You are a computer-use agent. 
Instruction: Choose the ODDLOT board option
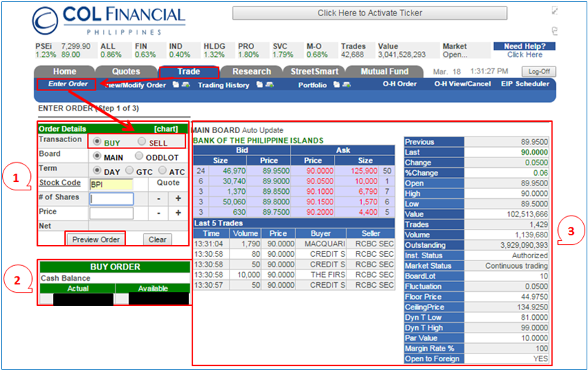pos(139,155)
